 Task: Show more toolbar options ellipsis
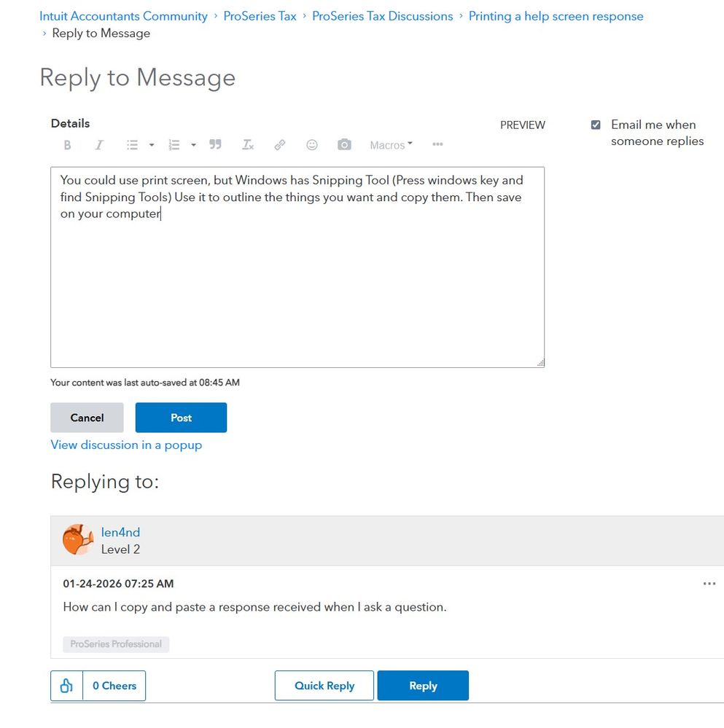tap(437, 144)
